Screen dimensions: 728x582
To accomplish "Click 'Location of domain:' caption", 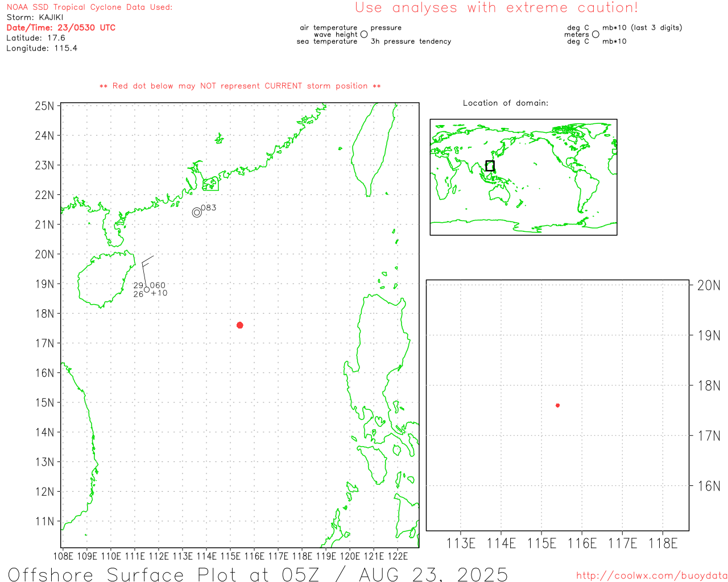I will (x=506, y=103).
